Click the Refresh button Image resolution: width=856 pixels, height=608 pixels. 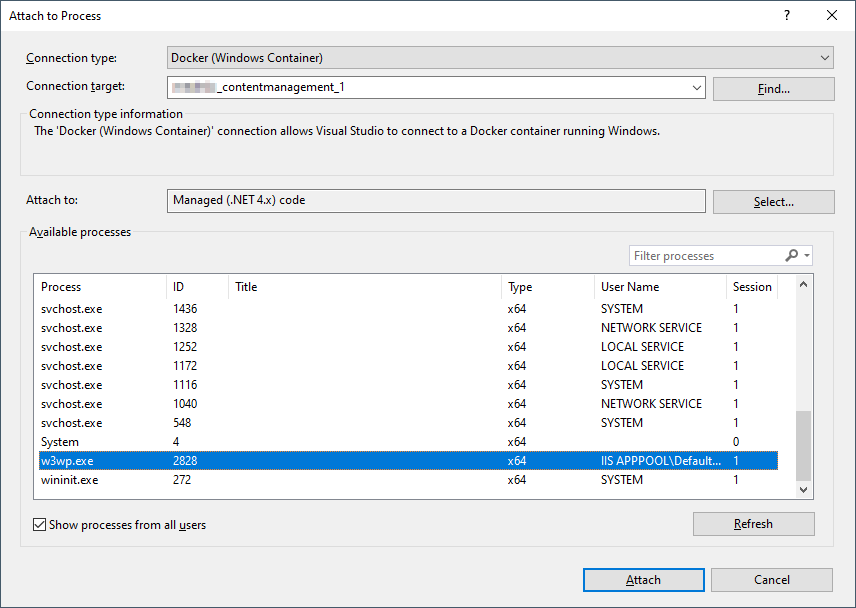[x=753, y=523]
